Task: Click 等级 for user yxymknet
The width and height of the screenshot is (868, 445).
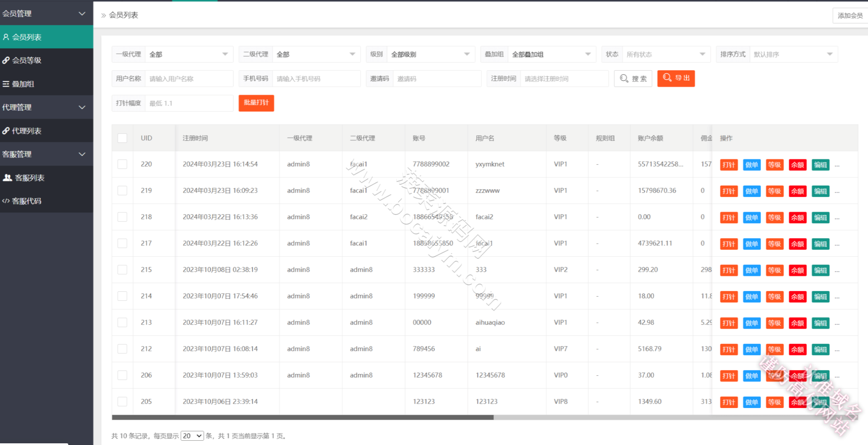Action: (x=774, y=165)
